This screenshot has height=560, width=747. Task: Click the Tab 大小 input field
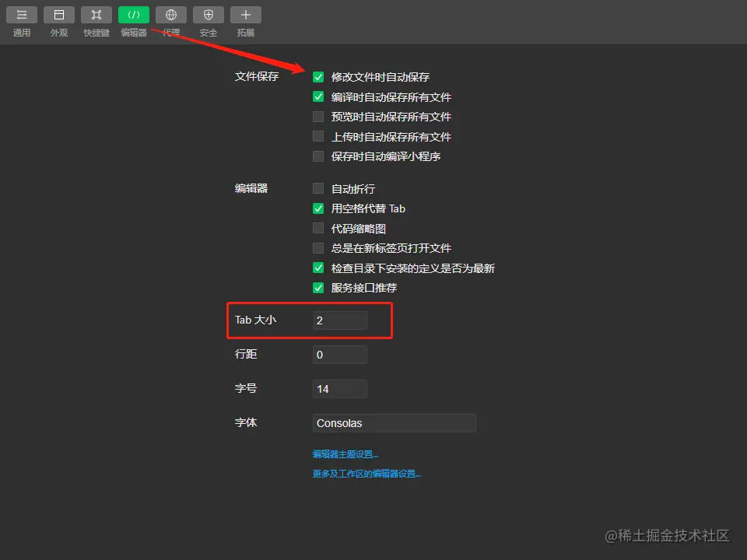click(x=340, y=320)
